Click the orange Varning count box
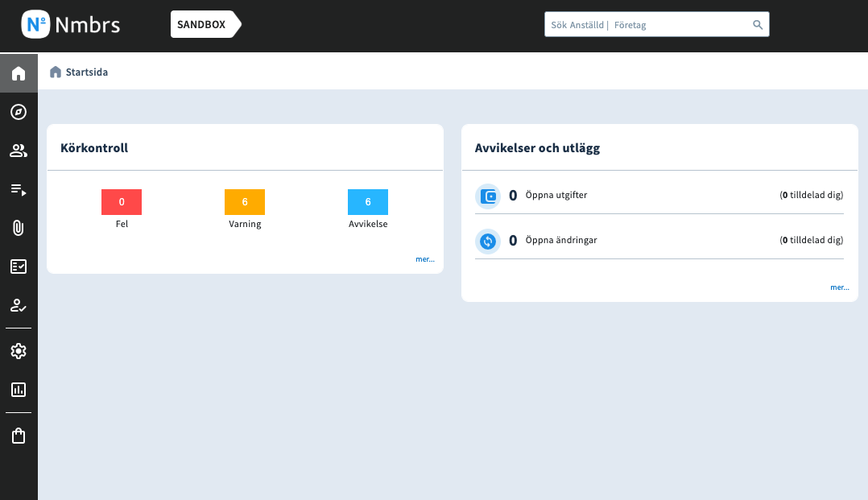Image resolution: width=868 pixels, height=500 pixels. 245,202
